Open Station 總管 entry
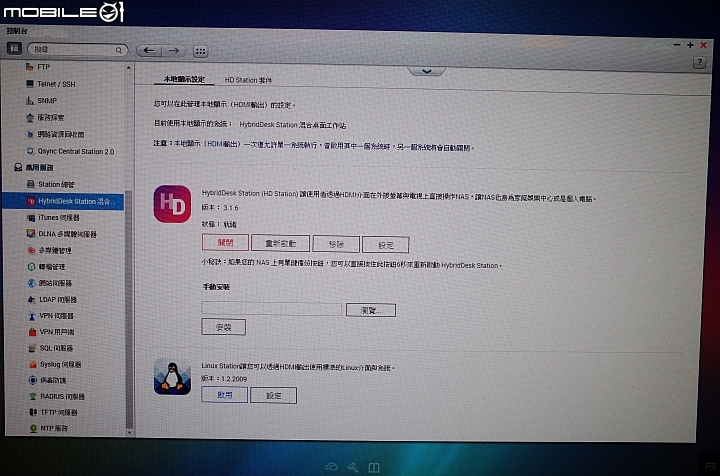This screenshot has width=720, height=476. [x=51, y=184]
